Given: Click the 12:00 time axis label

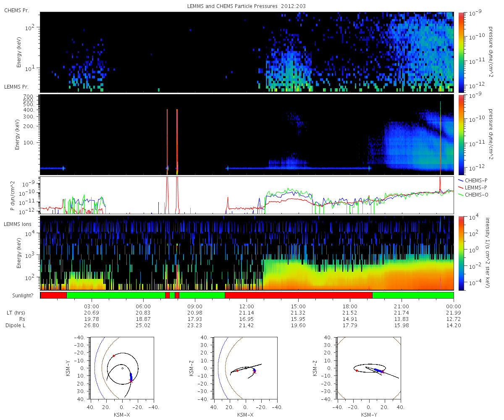Looking at the screenshot, I should pos(247,307).
